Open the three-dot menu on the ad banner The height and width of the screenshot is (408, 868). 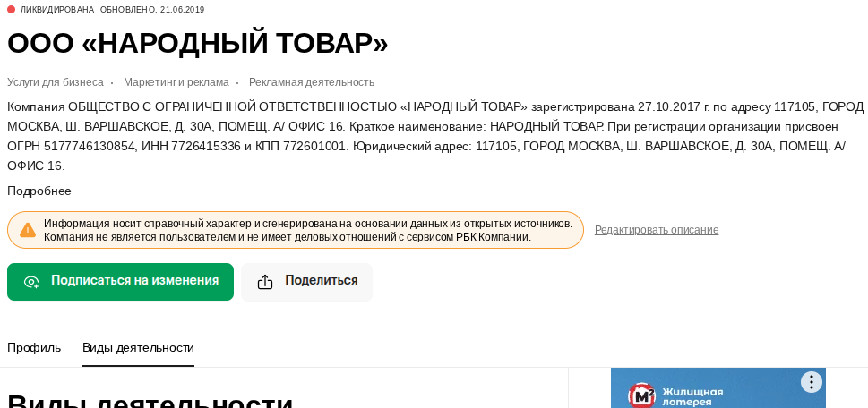coord(811,382)
